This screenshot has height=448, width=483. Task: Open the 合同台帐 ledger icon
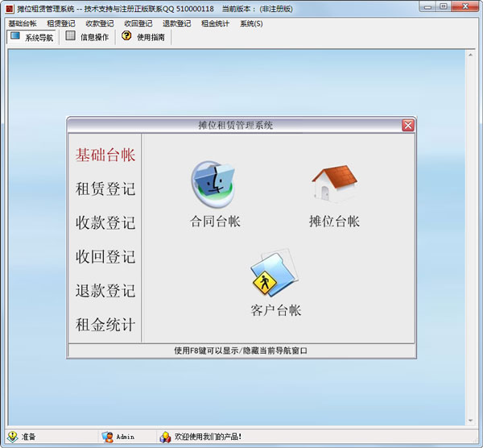[213, 184]
